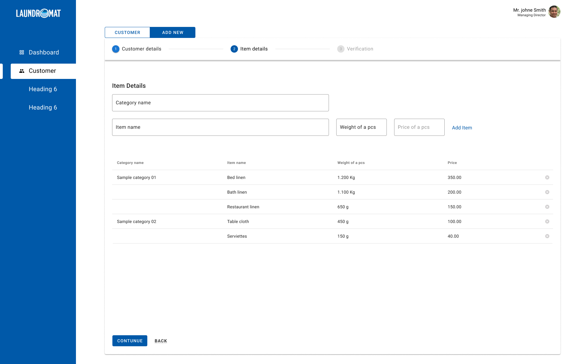
Task: Remove the Serviettes row
Action: pos(547,236)
